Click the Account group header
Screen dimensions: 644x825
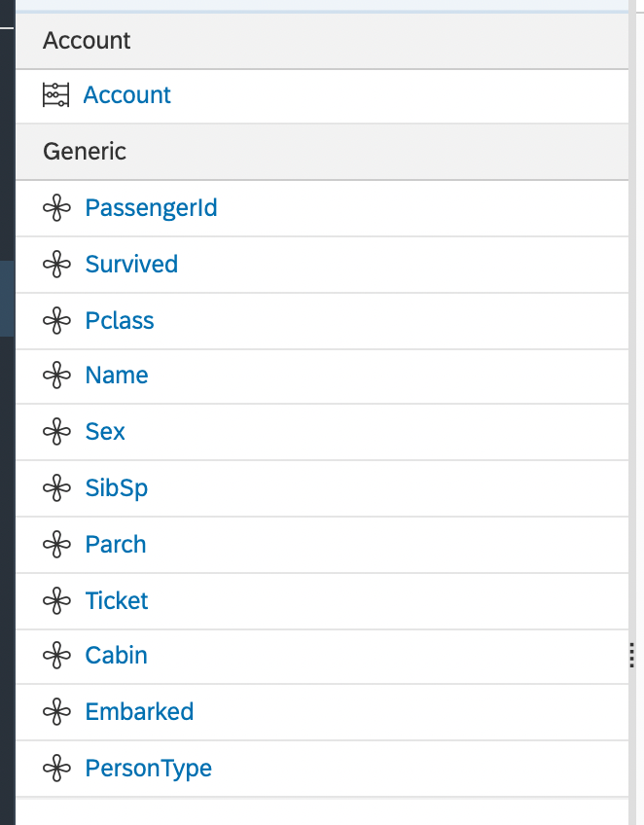[87, 41]
